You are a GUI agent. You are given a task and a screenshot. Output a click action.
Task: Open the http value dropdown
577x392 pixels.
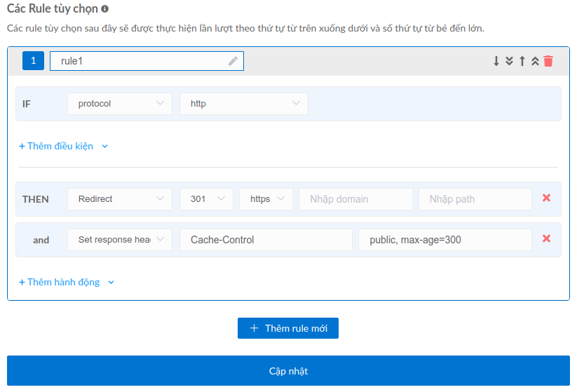click(244, 104)
